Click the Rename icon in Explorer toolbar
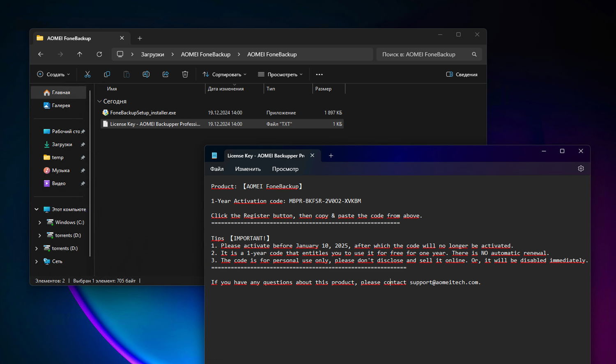The width and height of the screenshot is (616, 364). 146,74
